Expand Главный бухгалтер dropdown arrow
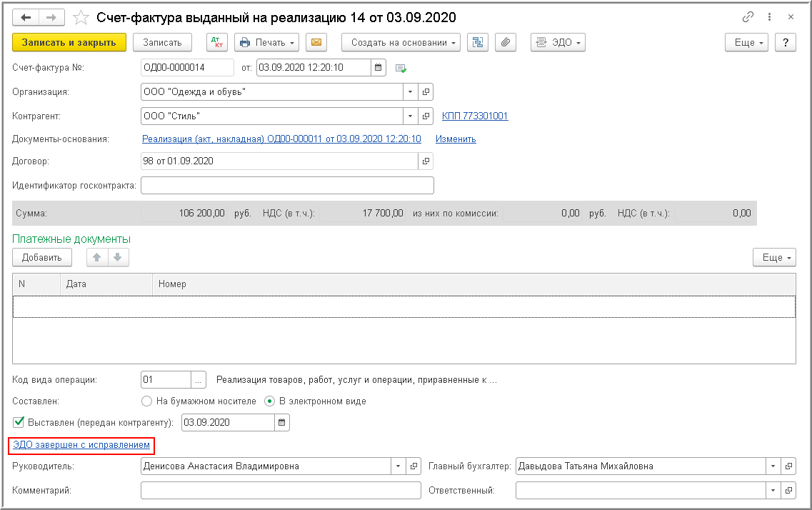This screenshot has height=510, width=812. pyautogui.click(x=773, y=466)
